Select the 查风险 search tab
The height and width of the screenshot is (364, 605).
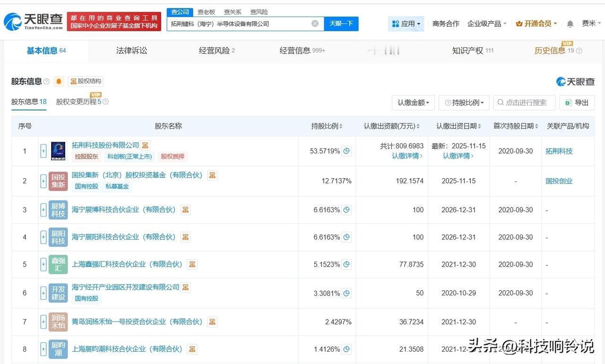coord(259,12)
